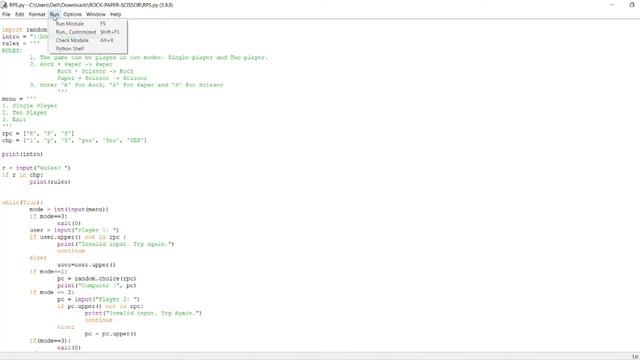The height and width of the screenshot is (360, 640).
Task: Click the "Enter 'R' for Rock" rule line
Action: click(127, 85)
